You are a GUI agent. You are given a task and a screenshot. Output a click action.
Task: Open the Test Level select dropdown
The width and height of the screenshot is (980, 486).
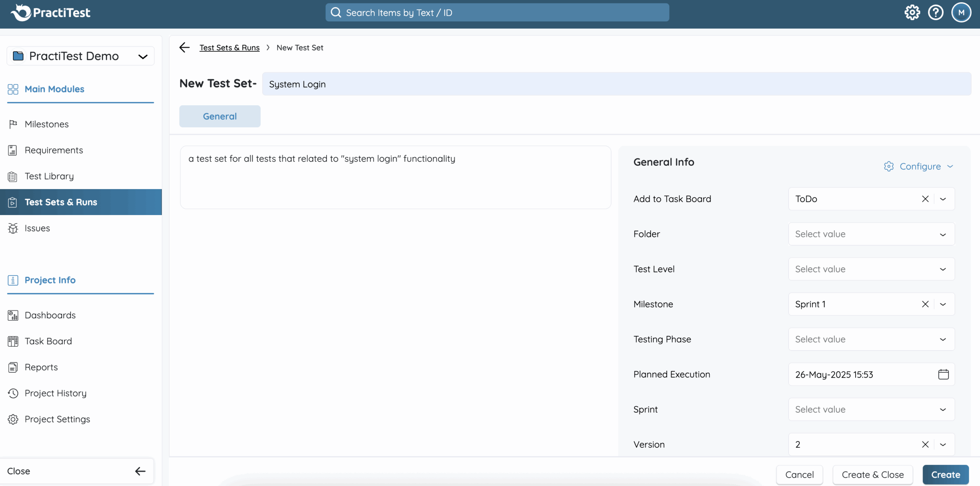871,269
